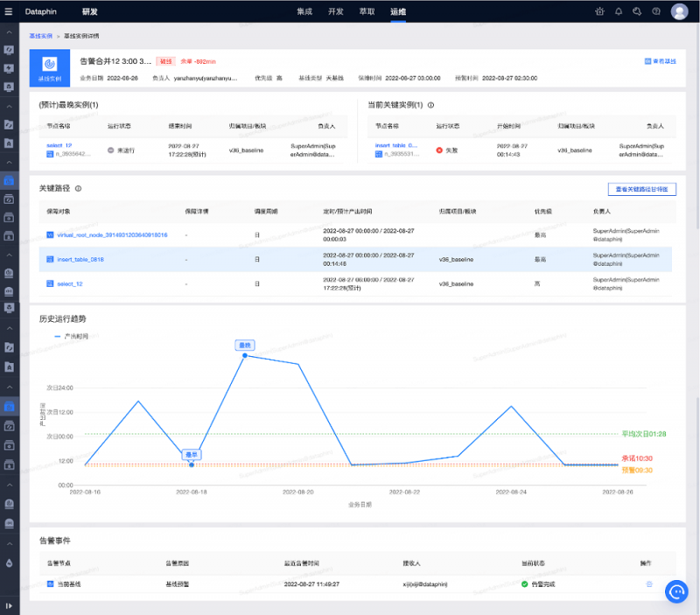The height and width of the screenshot is (615, 700).
Task: Click the info icon next to 关键路径
Action: [x=79, y=188]
